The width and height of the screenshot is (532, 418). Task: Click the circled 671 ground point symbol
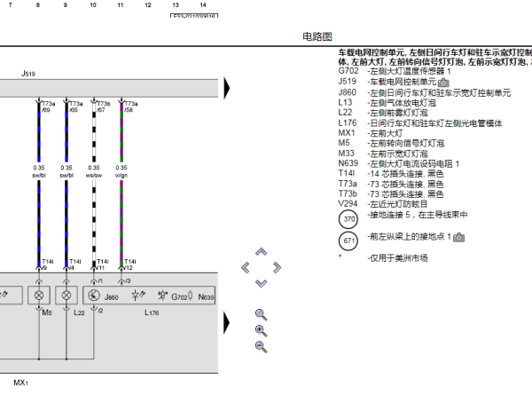point(348,241)
